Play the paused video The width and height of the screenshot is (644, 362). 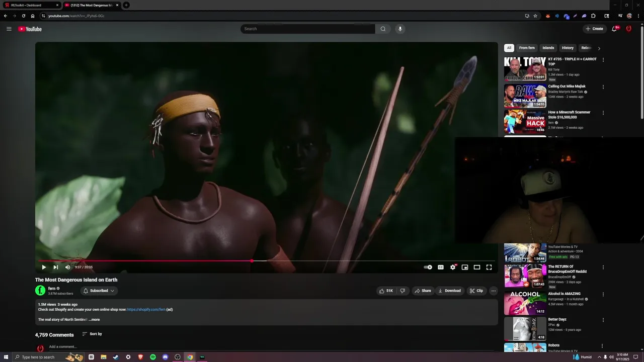(x=44, y=267)
